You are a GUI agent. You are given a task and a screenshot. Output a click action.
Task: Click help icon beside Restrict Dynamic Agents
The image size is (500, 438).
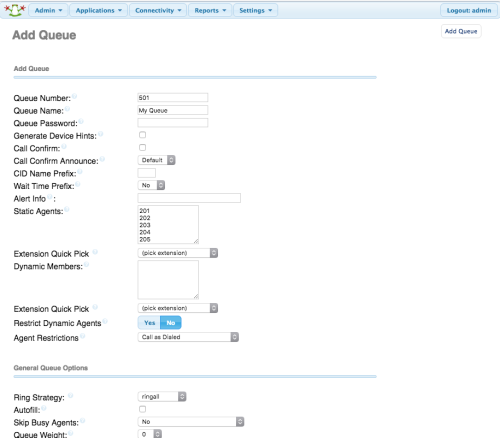105,321
